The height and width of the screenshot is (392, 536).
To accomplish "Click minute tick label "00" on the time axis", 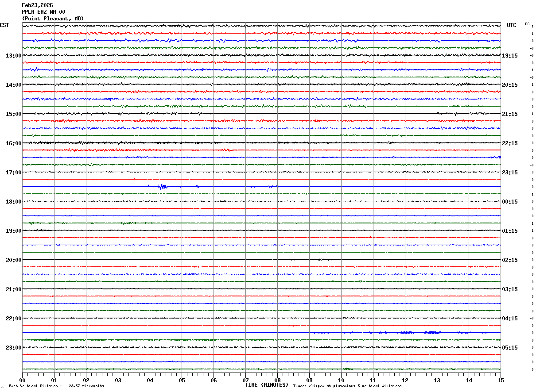I will (x=23, y=380).
